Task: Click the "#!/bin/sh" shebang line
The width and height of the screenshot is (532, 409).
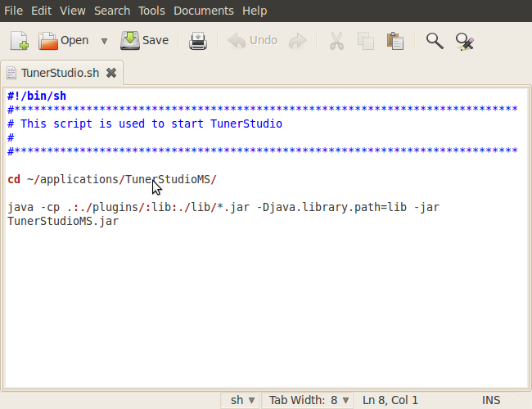Action: tap(37, 96)
